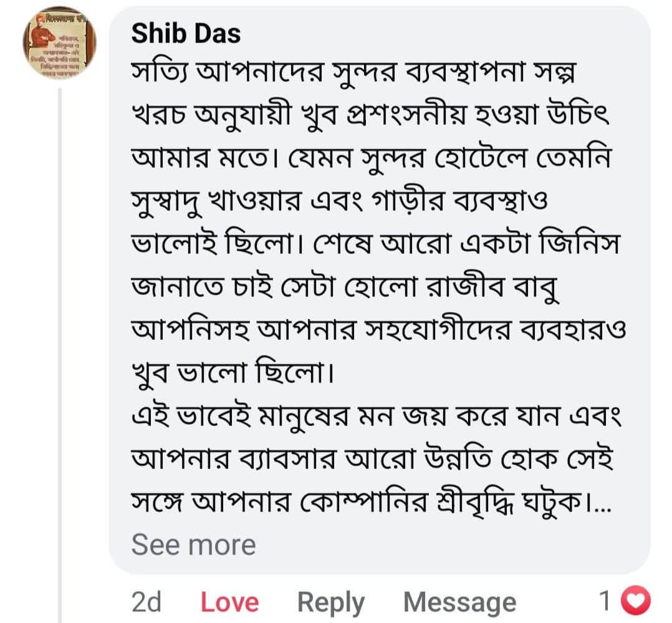672x623 pixels.
Task: Open the Shib Das name link
Action: (186, 33)
